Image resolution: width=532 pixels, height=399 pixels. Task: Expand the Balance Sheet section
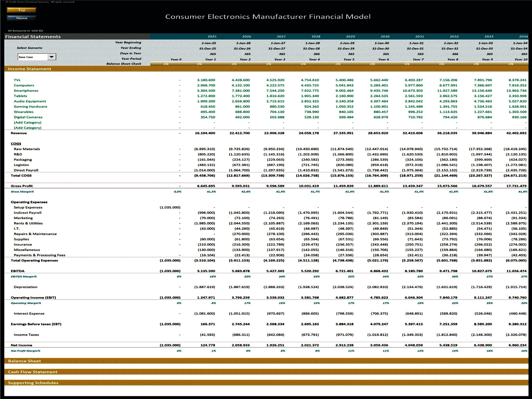[x=25, y=361]
